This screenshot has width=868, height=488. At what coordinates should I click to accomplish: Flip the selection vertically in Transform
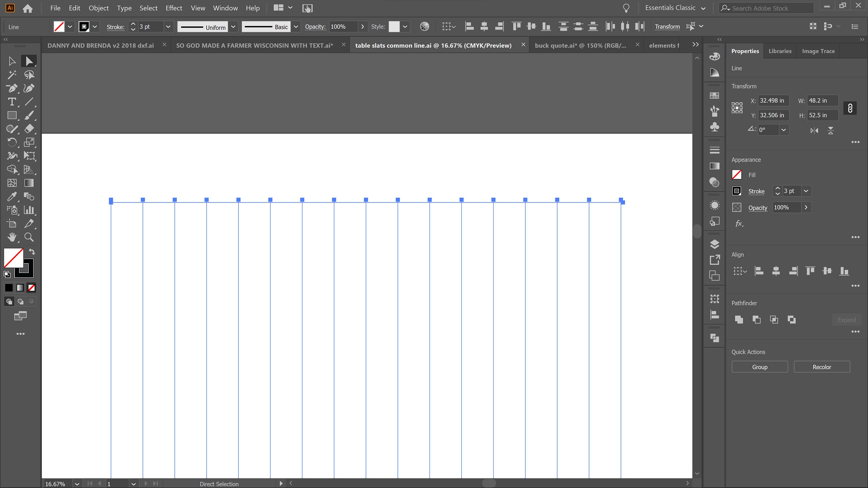pyautogui.click(x=831, y=131)
